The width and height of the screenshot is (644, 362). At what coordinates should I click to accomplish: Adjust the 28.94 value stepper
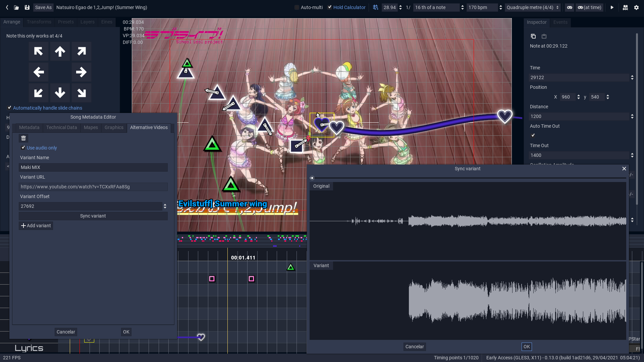(400, 7)
